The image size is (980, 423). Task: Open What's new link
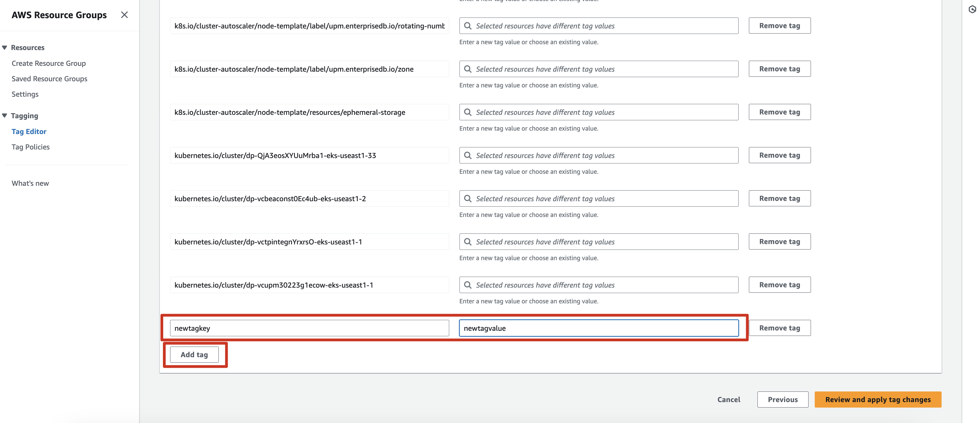tap(31, 183)
